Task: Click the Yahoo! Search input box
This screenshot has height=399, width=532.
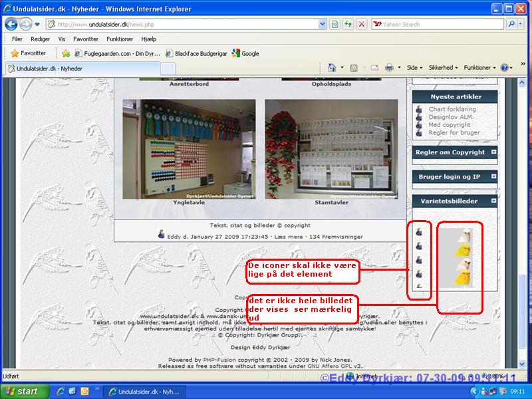Action: point(438,25)
